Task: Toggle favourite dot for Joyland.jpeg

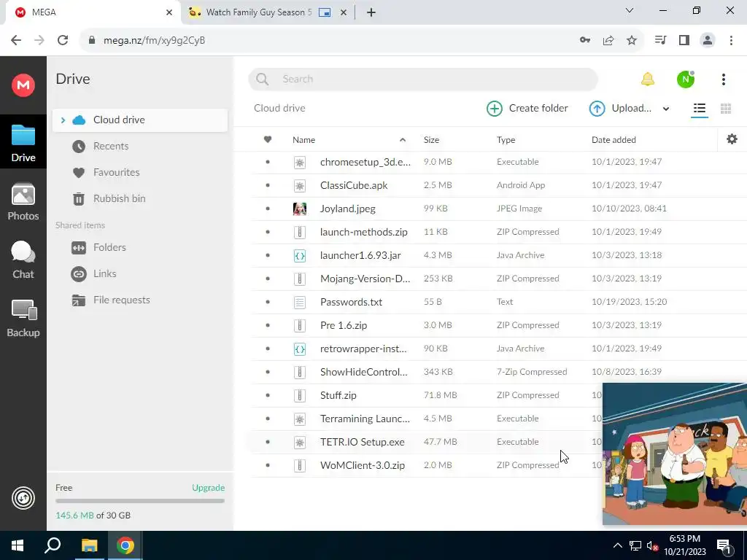Action: tap(268, 209)
